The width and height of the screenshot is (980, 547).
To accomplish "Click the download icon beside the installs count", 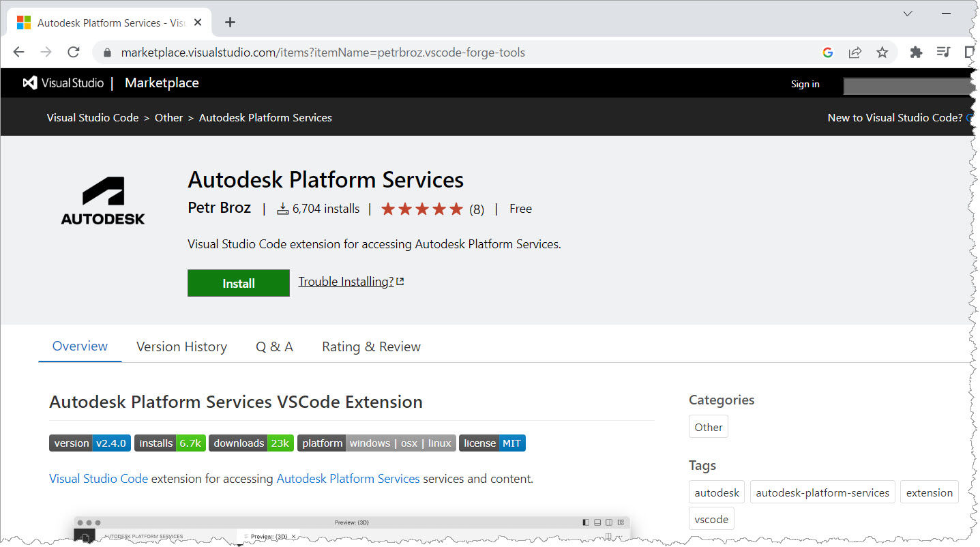I will pos(282,208).
